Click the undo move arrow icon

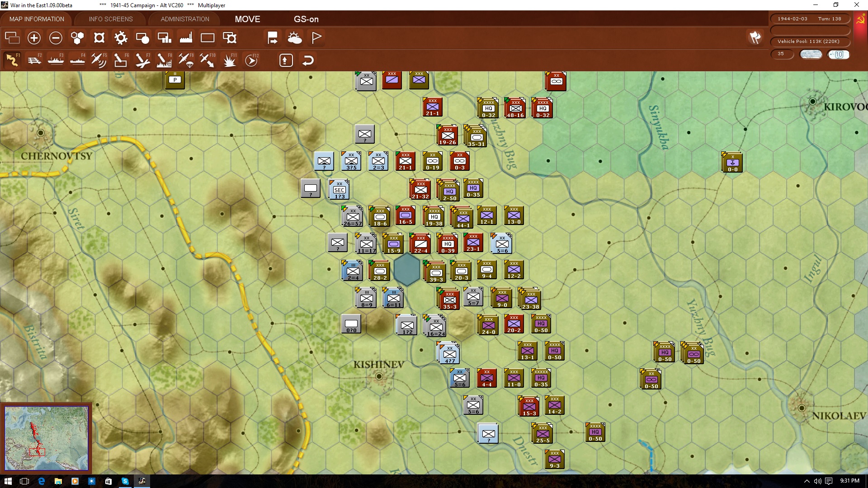308,60
